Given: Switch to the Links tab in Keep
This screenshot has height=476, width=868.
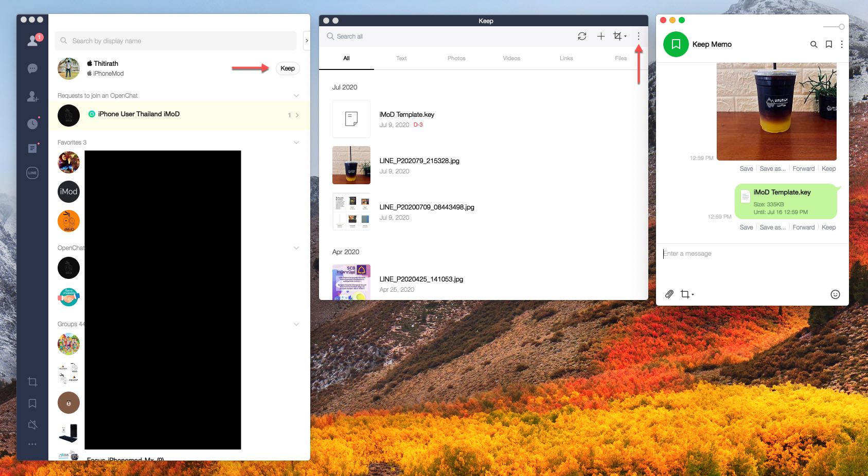Looking at the screenshot, I should coord(566,58).
